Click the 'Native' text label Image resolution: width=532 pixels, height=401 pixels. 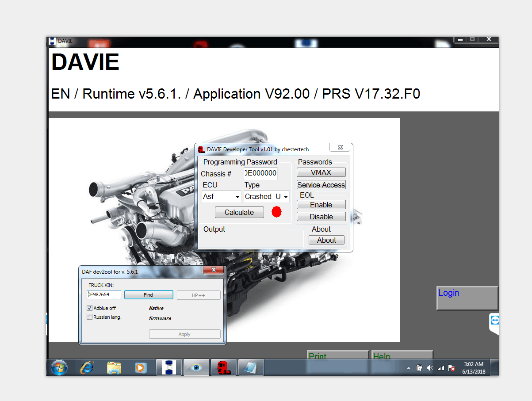156,308
